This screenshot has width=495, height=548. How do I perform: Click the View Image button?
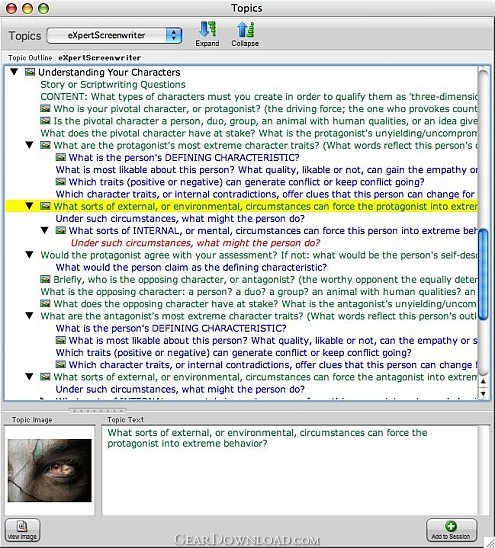tap(22, 530)
